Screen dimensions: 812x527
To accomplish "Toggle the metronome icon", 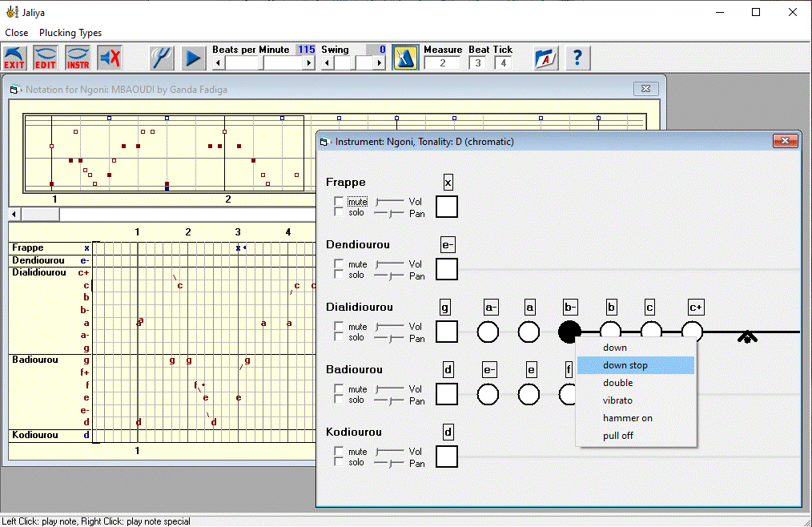I will click(405, 58).
